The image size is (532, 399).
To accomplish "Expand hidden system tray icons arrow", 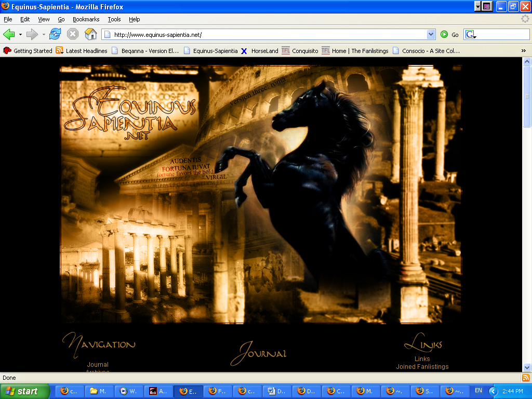I will pyautogui.click(x=493, y=392).
